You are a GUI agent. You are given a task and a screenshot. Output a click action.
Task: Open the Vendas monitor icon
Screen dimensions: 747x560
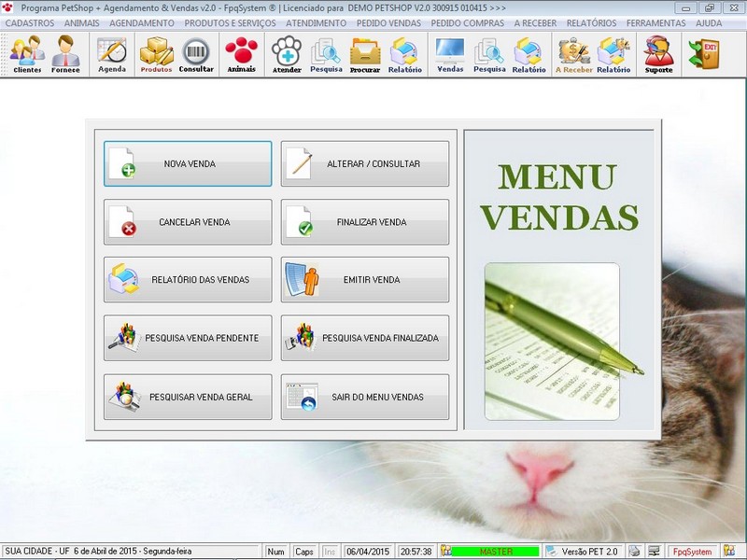[450, 55]
